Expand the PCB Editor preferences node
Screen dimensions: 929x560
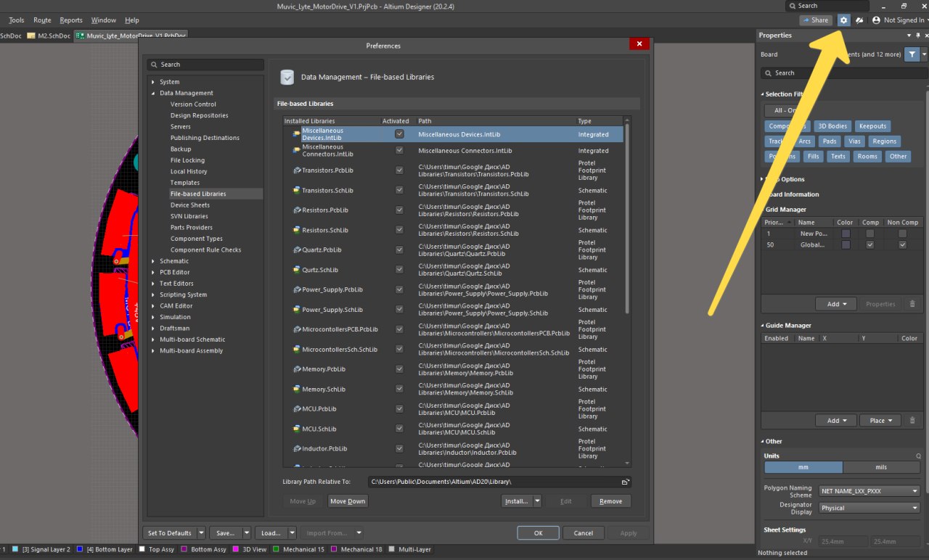point(153,272)
